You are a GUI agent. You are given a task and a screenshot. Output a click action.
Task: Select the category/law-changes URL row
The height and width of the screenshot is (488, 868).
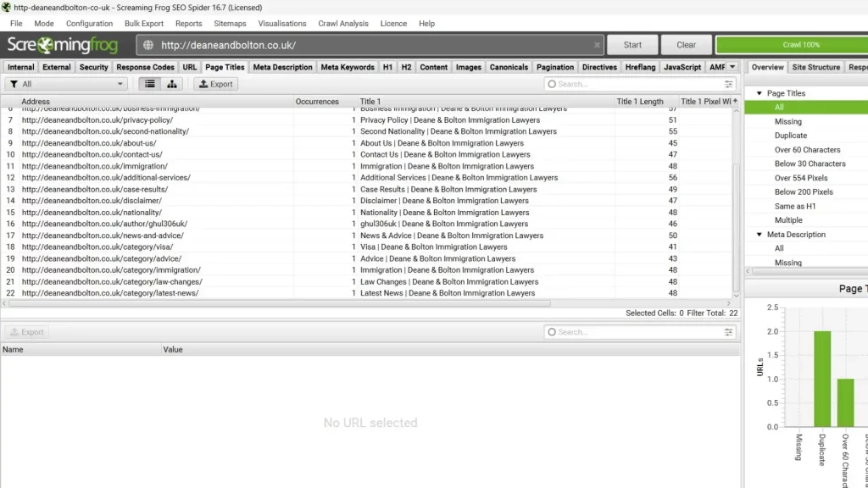click(365, 281)
